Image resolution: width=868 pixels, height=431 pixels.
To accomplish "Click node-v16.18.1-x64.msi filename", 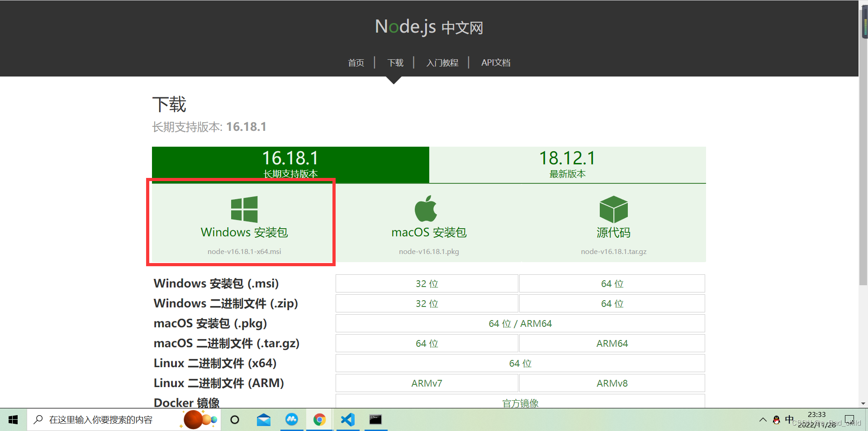I will point(244,251).
